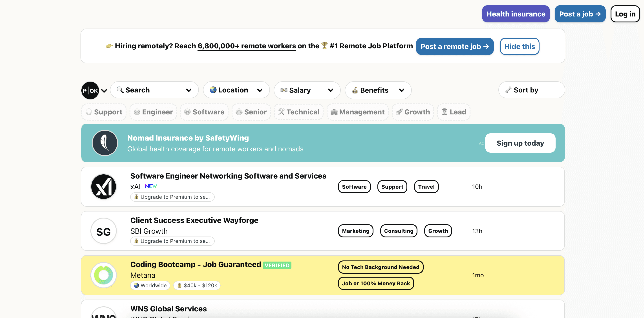644x318 pixels.
Task: Click the SafetyWing feather logo
Action: (x=105, y=143)
